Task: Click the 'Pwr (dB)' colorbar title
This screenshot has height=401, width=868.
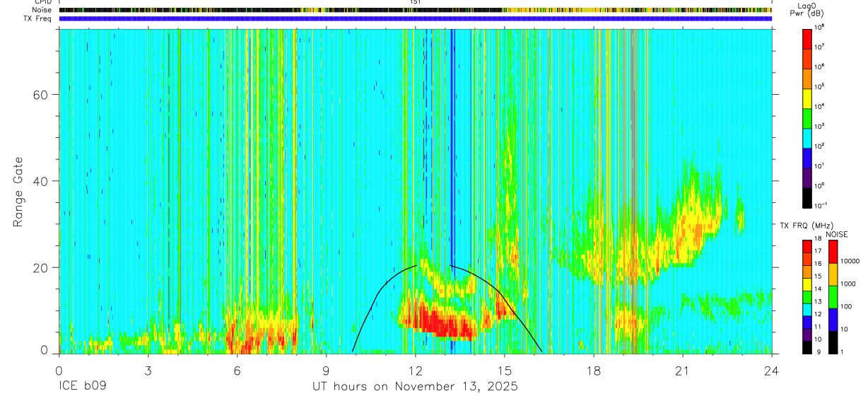Action: pyautogui.click(x=807, y=13)
